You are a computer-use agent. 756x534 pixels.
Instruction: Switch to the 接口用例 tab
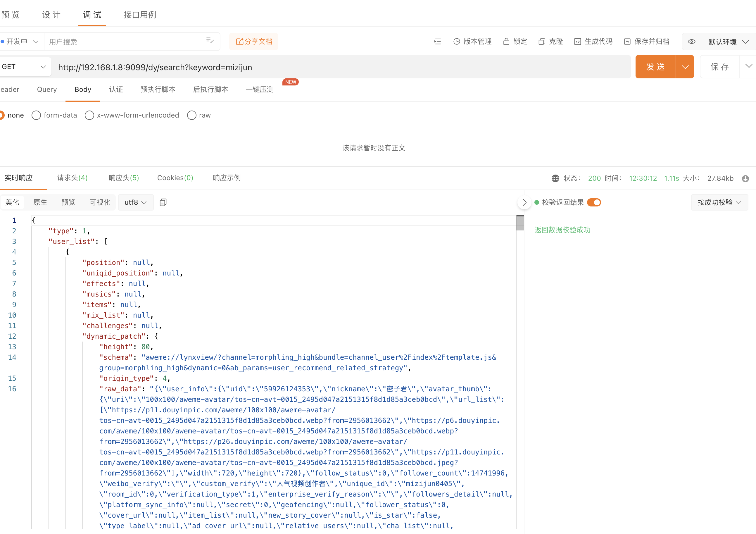[x=140, y=15]
